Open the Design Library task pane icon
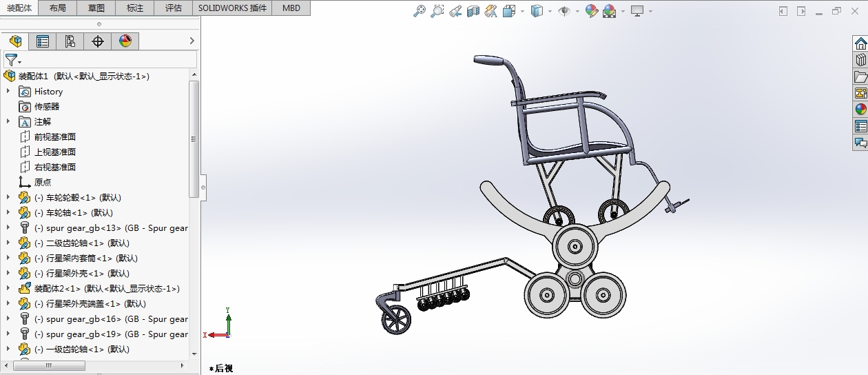This screenshot has height=375, width=868. tap(860, 60)
